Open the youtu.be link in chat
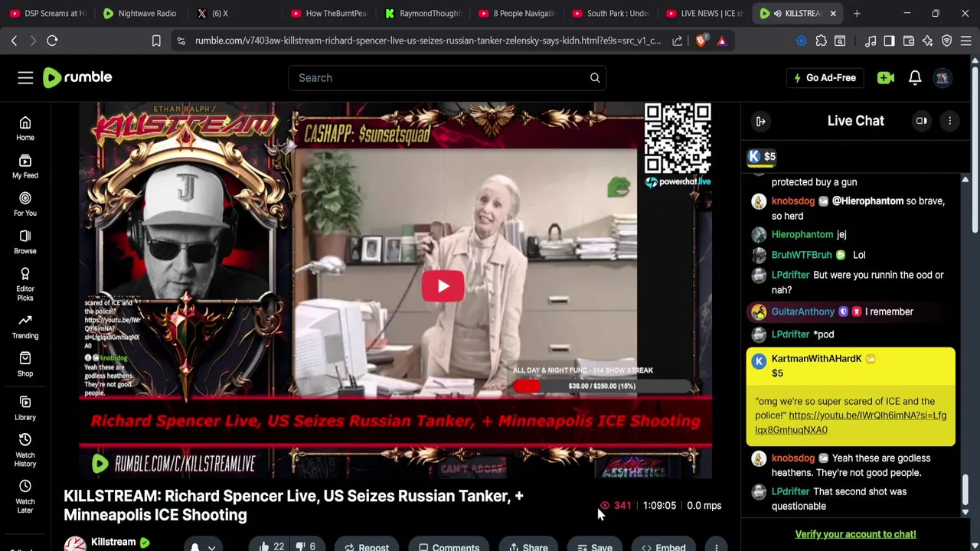Screen dimensions: 980x551 (851, 422)
